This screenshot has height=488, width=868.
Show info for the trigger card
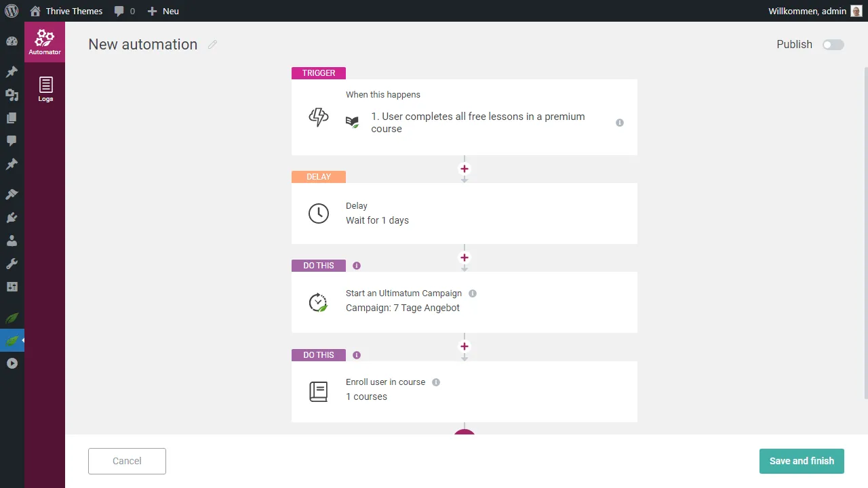620,123
